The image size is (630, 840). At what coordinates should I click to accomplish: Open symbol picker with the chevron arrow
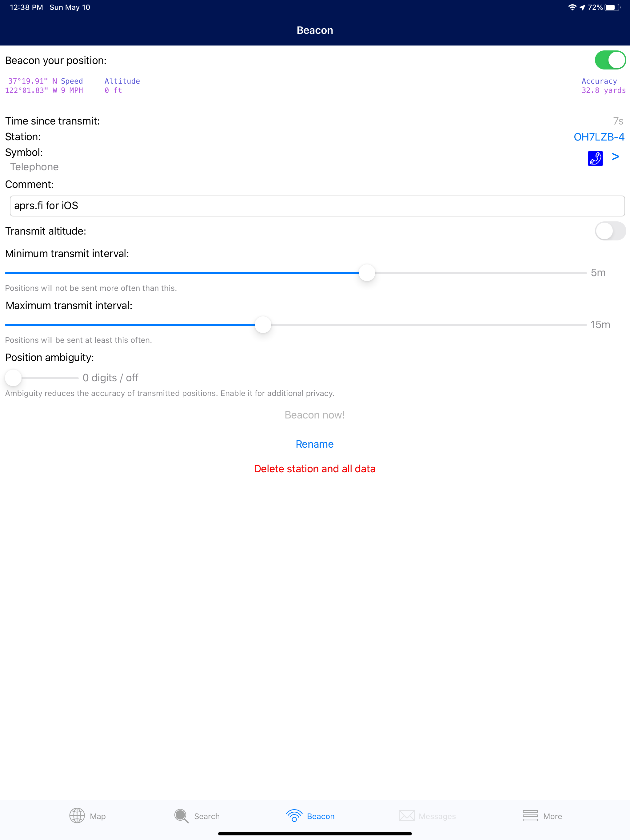point(616,157)
